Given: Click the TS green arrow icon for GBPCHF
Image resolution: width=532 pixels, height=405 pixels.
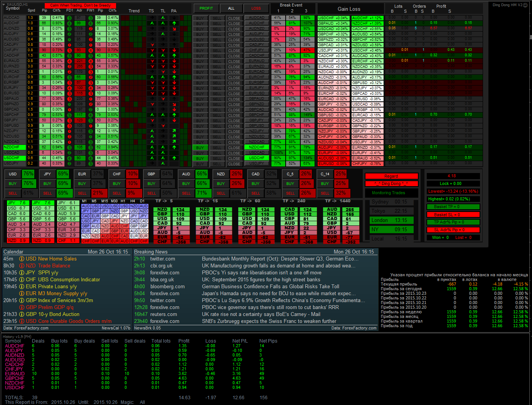Looking at the screenshot, I should [152, 115].
